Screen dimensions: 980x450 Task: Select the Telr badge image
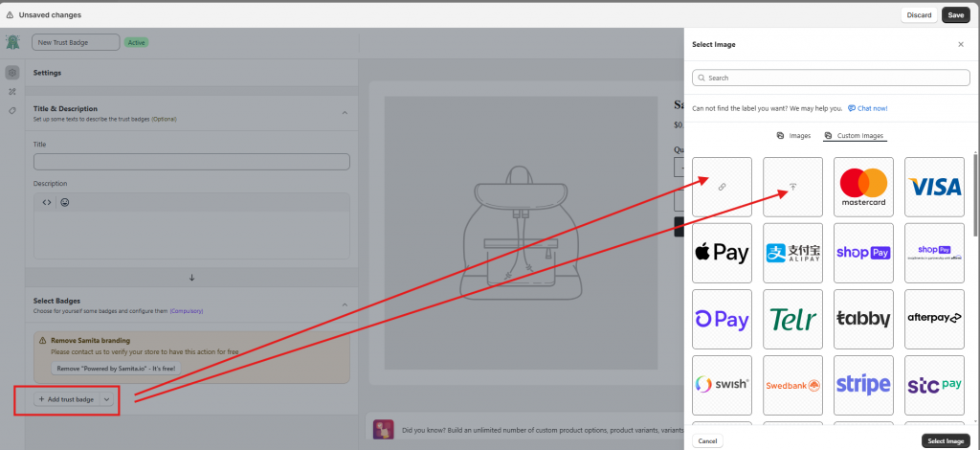pos(792,320)
